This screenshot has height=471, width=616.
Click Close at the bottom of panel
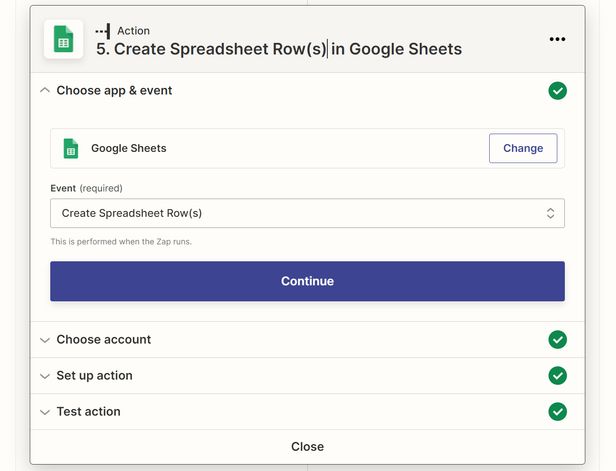coord(307,447)
